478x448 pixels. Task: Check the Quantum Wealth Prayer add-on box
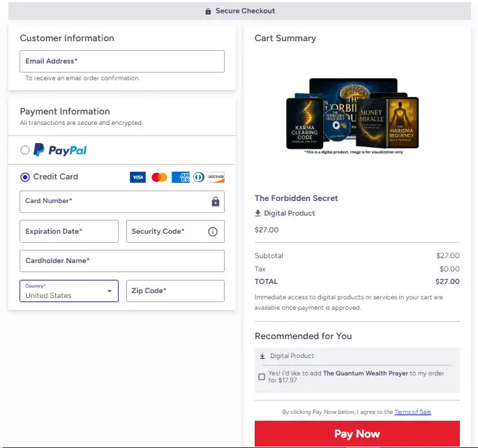pos(262,377)
